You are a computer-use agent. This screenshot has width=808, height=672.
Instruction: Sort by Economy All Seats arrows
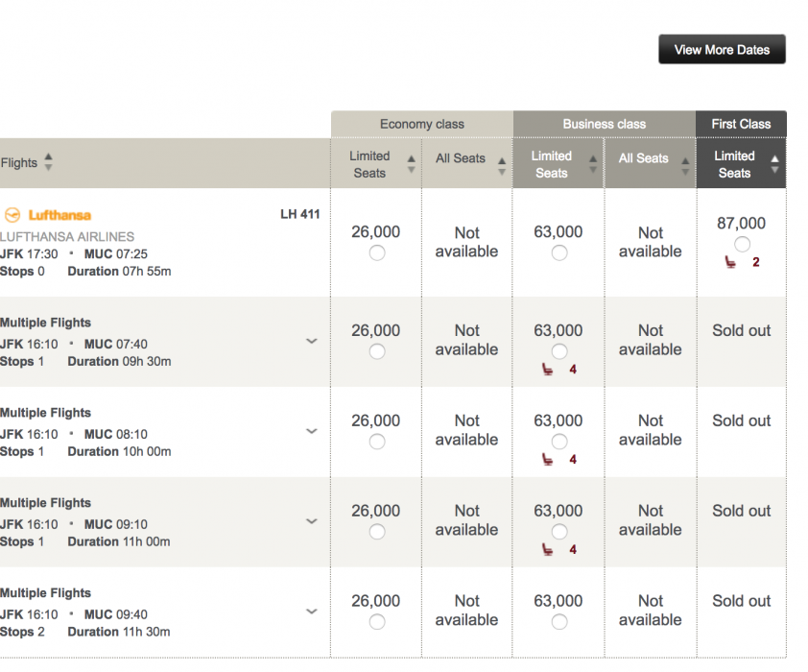501,164
